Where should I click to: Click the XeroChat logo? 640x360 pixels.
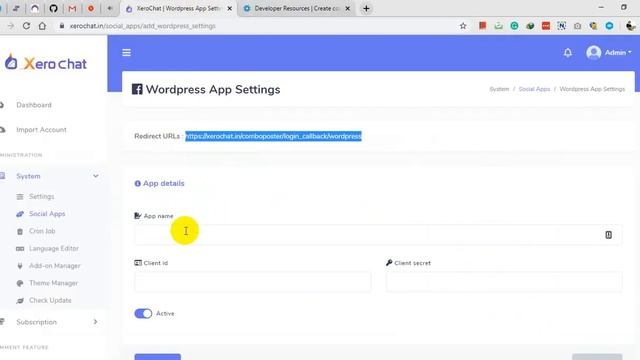[x=46, y=63]
